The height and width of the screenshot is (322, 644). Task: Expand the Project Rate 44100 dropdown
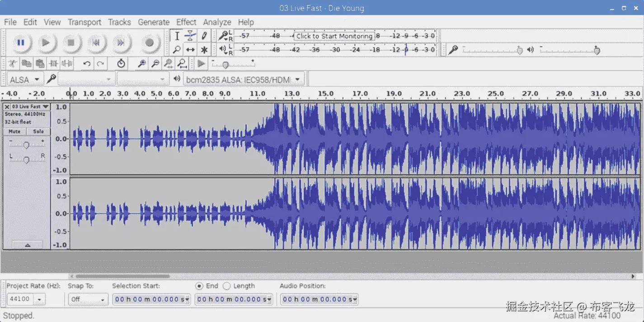click(x=39, y=299)
